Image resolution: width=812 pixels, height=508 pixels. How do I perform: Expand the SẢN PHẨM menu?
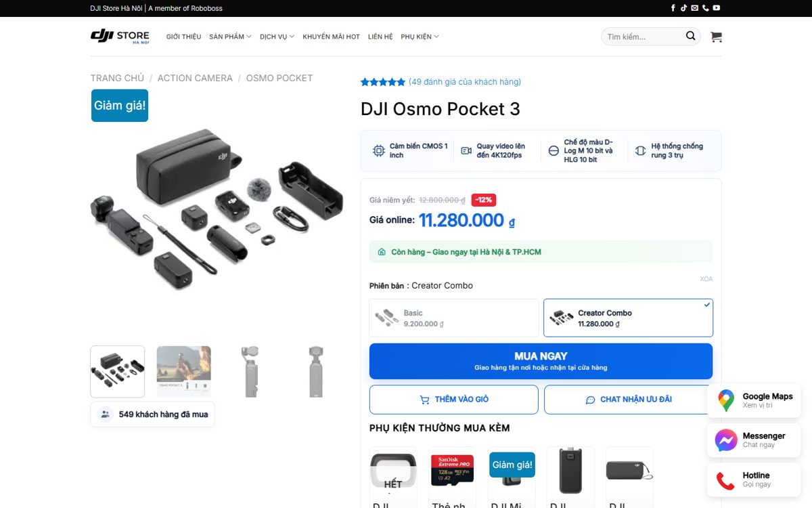pos(230,37)
